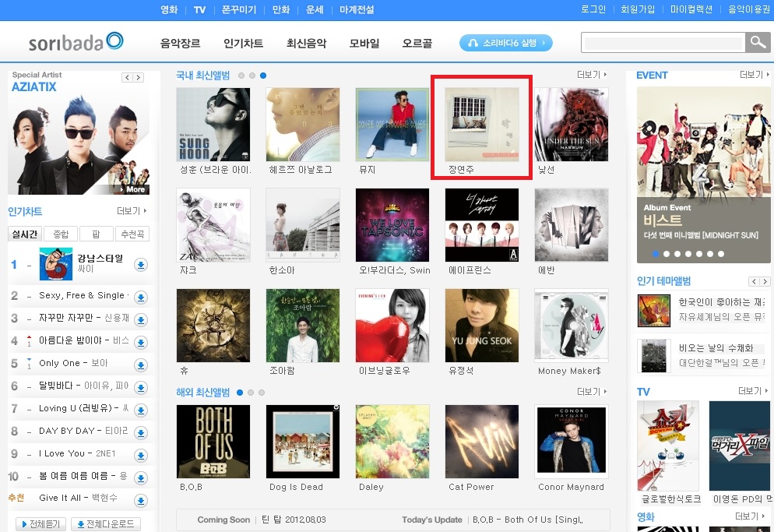Click Today's Update B.O.B - Both Of Us text
The width and height of the screenshot is (774, 532).
(x=528, y=520)
